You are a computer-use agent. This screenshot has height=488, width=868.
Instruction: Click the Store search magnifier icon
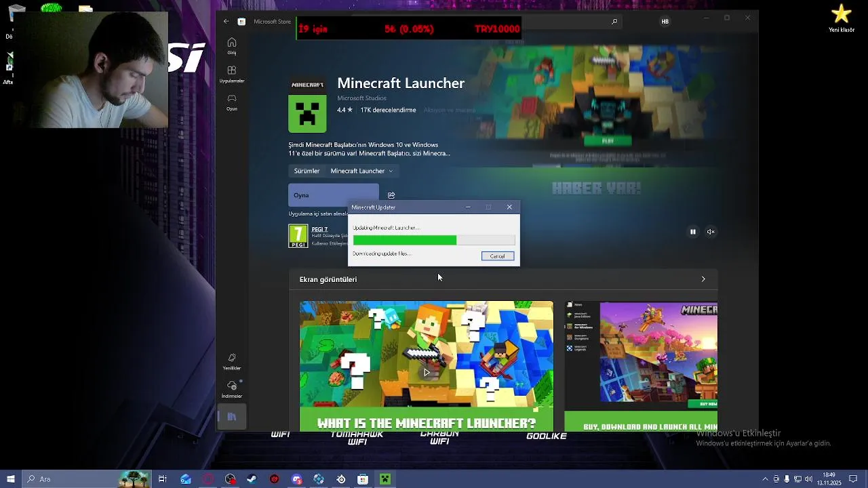614,22
